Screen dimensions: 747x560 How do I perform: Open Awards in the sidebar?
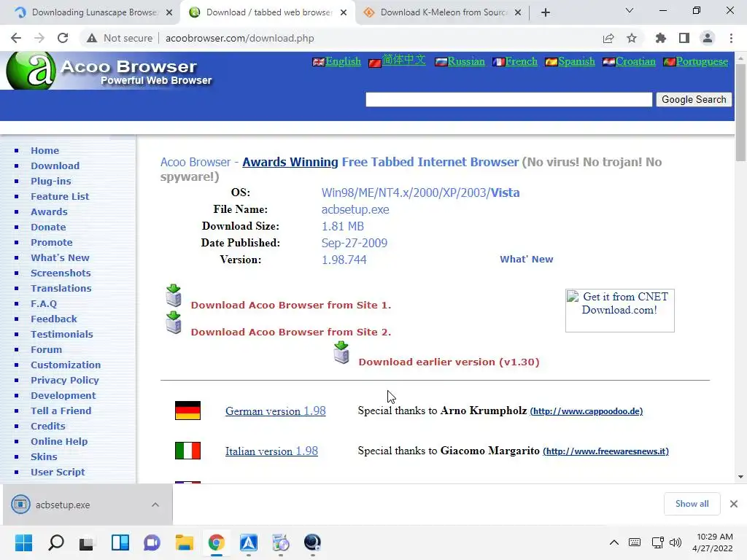(x=49, y=212)
